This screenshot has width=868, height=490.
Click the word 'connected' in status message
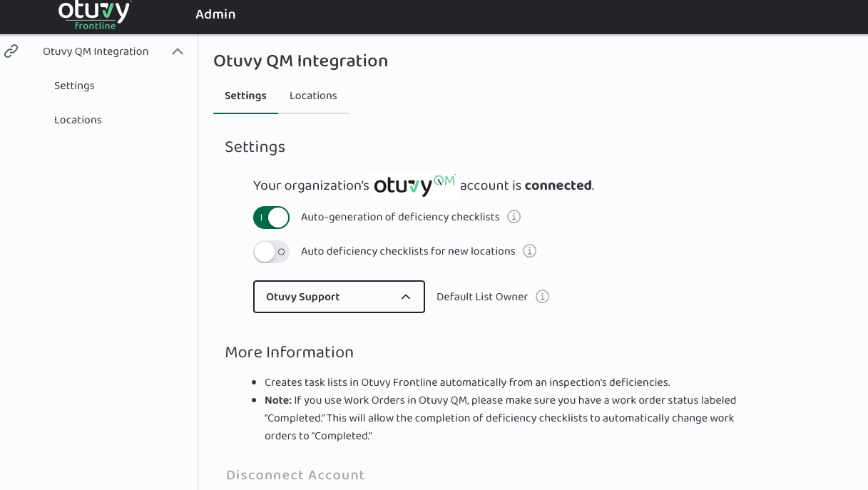pyautogui.click(x=558, y=185)
